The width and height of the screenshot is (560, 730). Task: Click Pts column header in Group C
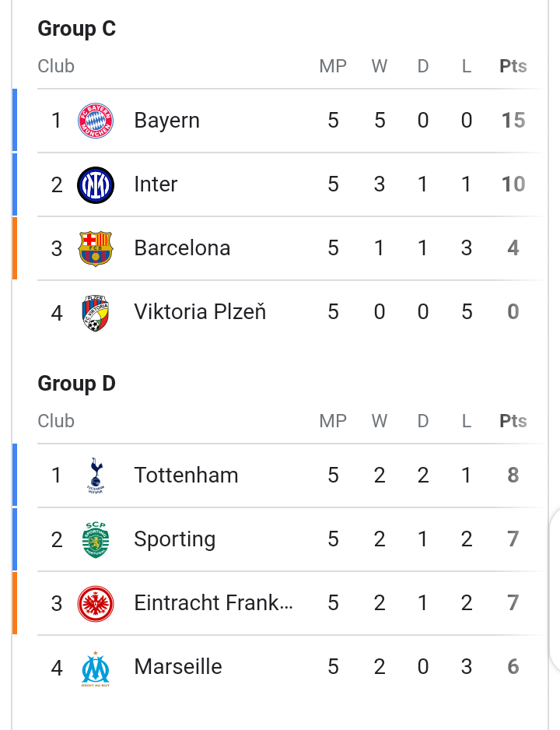(x=513, y=66)
